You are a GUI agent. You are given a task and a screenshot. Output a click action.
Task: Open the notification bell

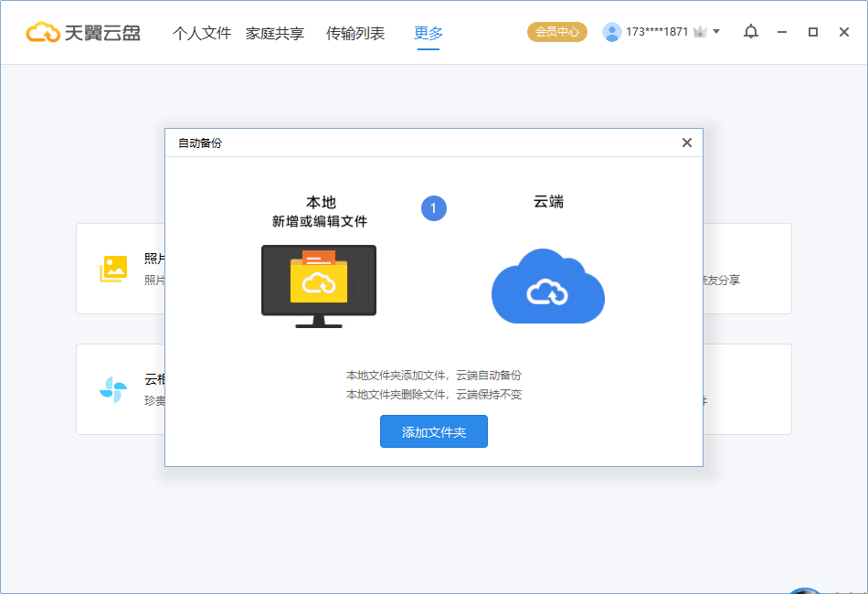pyautogui.click(x=751, y=32)
